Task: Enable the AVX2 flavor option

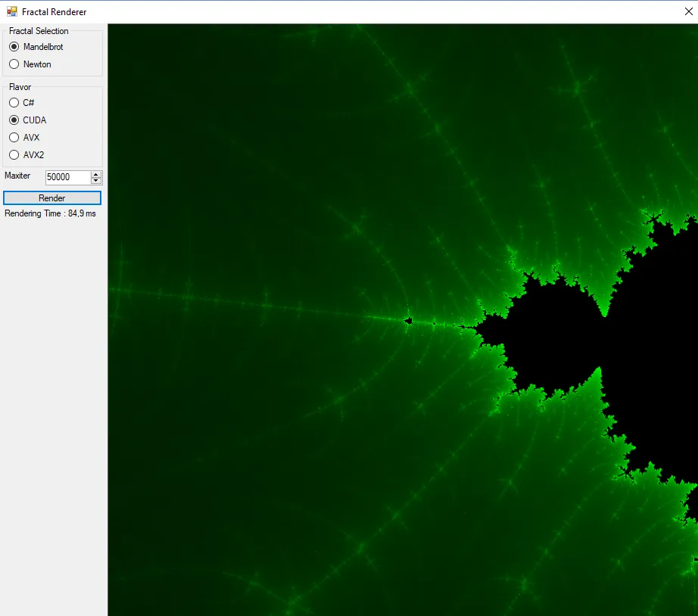Action: point(14,155)
